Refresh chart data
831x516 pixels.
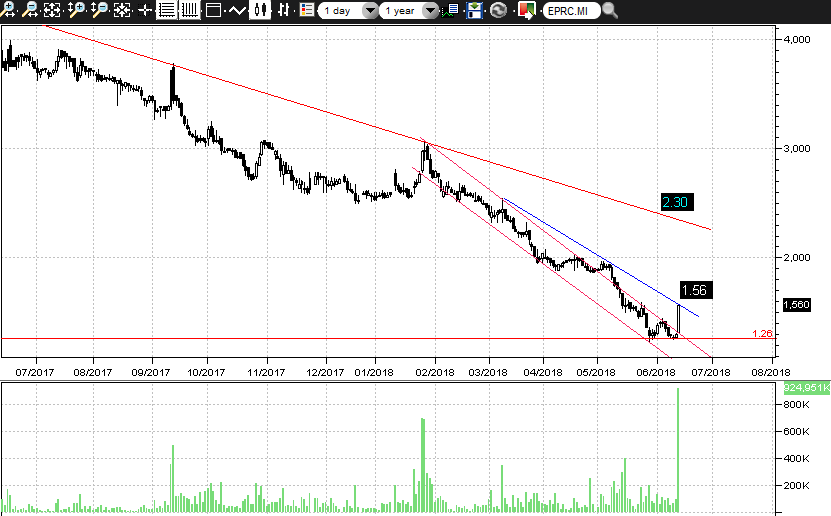498,10
